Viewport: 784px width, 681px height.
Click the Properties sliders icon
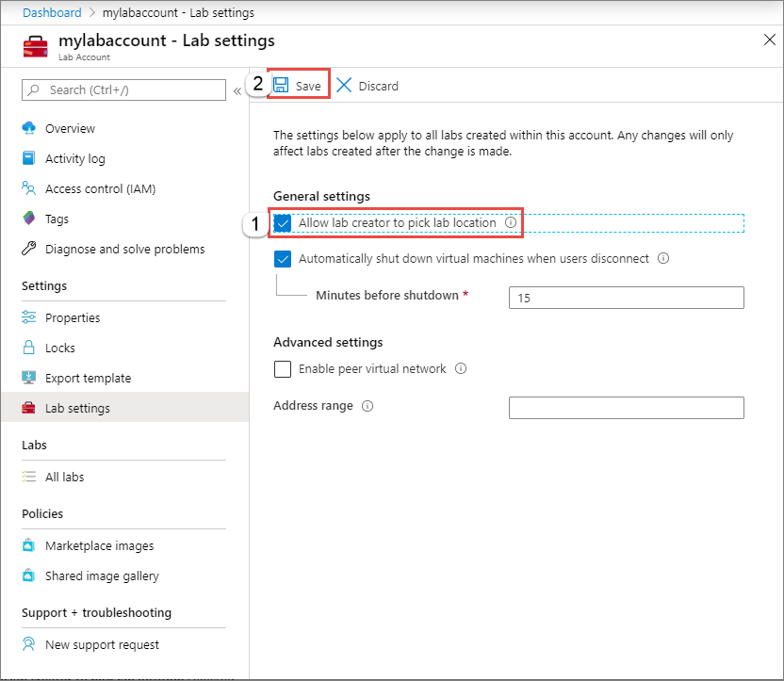pos(29,317)
